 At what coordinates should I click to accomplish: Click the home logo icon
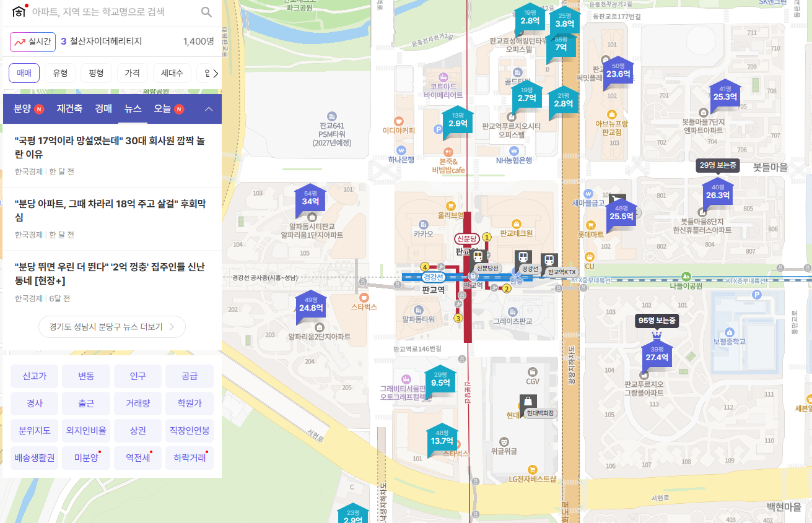tap(20, 12)
